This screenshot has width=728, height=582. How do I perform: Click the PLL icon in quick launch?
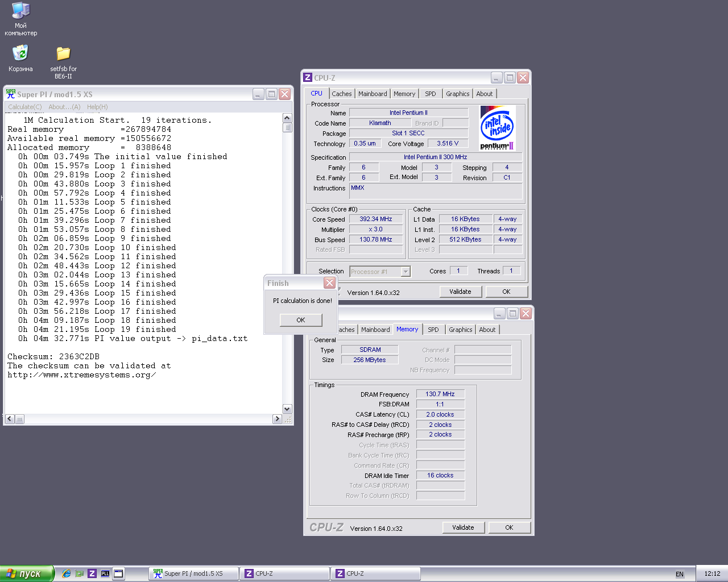coord(105,573)
